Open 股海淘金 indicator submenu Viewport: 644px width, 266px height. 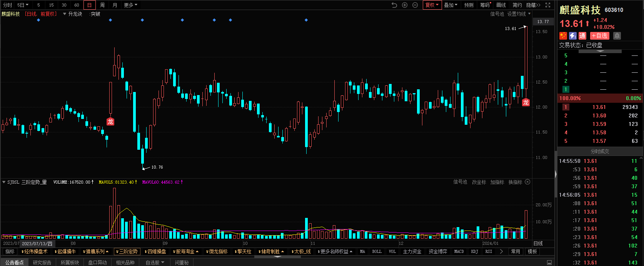coord(187,251)
